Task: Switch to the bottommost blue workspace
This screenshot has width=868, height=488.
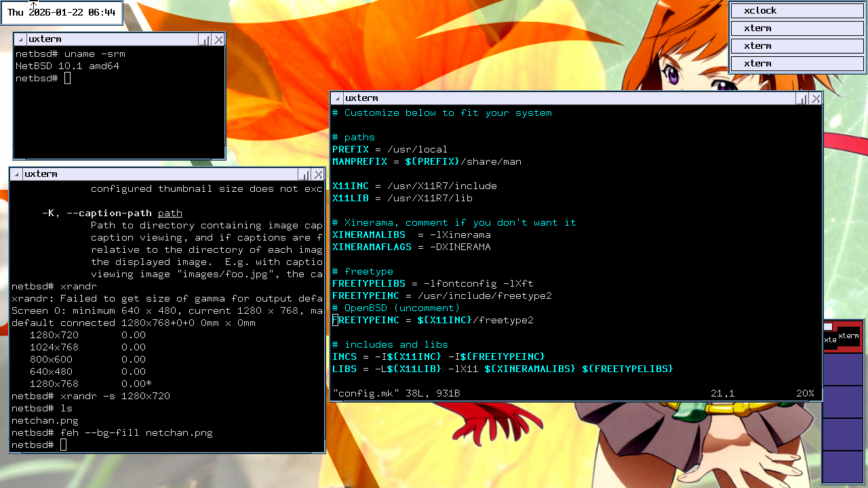Action: click(842, 466)
